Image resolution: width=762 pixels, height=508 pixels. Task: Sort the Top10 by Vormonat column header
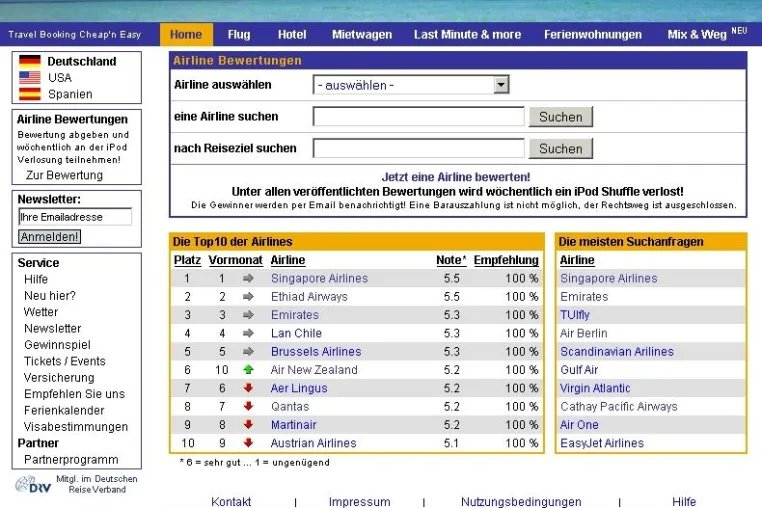(236, 260)
